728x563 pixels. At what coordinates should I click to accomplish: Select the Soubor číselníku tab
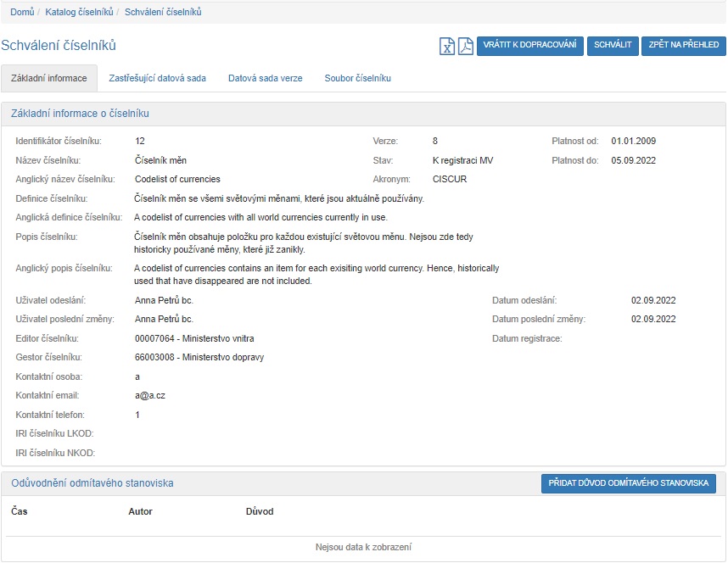point(357,78)
